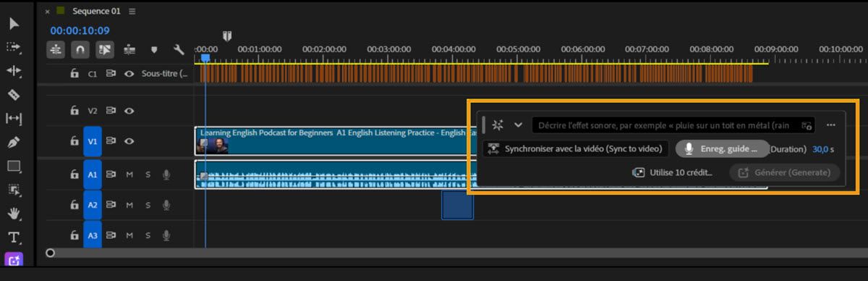Open the sound effect type dropdown chevron

click(x=518, y=125)
